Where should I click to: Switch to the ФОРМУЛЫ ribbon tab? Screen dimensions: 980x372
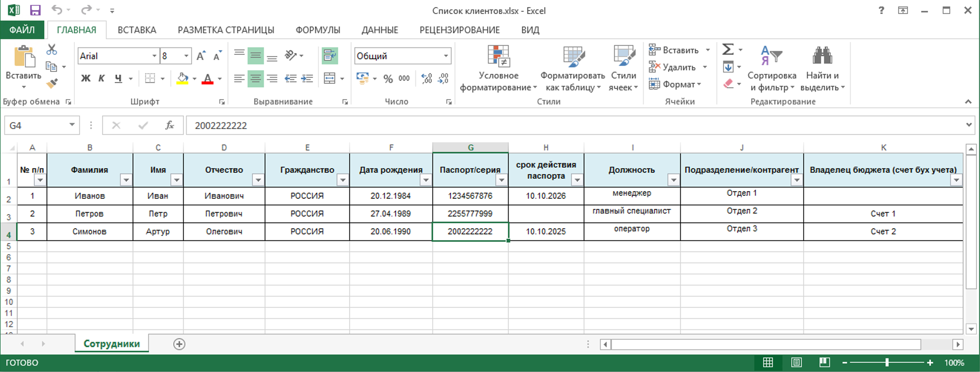(x=318, y=30)
